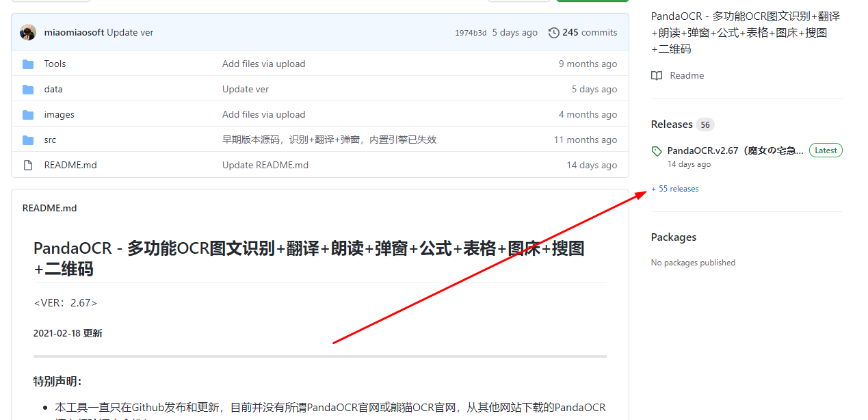Open the Packages heading link
The height and width of the screenshot is (420, 868).
(x=674, y=237)
